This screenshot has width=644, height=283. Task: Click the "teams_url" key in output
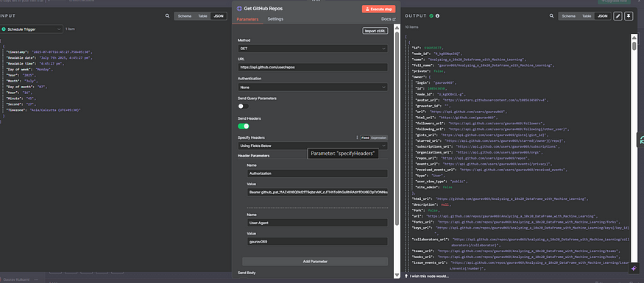pos(423,251)
